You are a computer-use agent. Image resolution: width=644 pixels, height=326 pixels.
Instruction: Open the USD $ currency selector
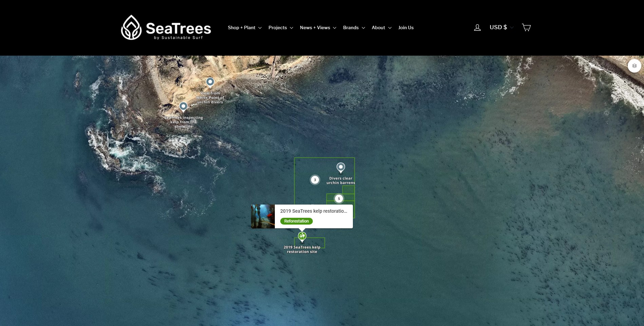click(x=501, y=27)
